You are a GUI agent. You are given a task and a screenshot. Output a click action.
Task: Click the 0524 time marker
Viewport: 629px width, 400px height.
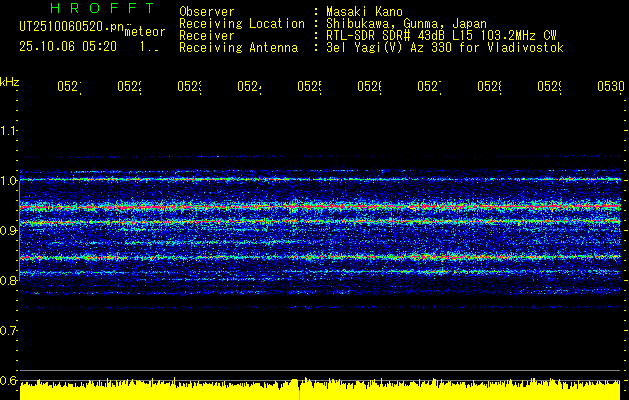[x=249, y=86]
